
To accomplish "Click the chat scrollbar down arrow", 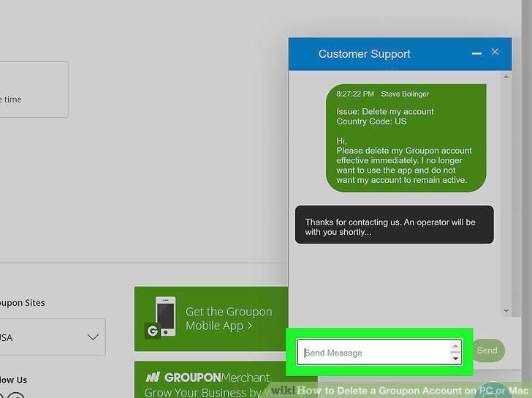I will [506, 311].
